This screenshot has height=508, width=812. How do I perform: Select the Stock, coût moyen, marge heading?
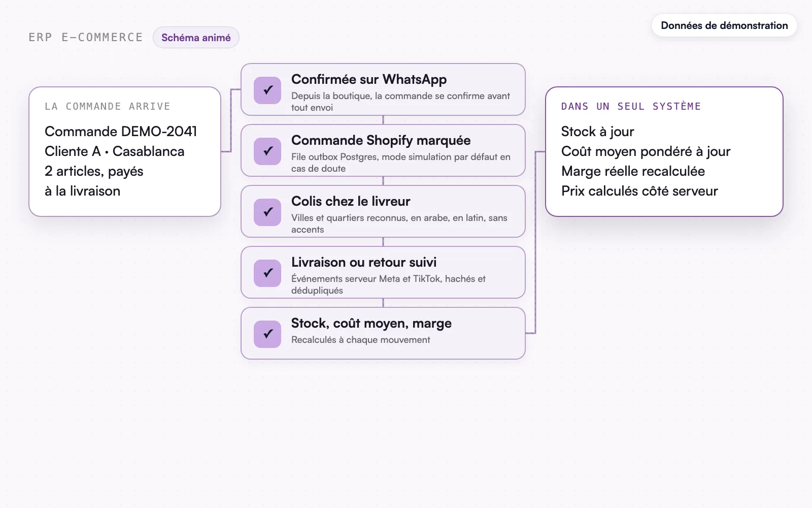tap(371, 323)
